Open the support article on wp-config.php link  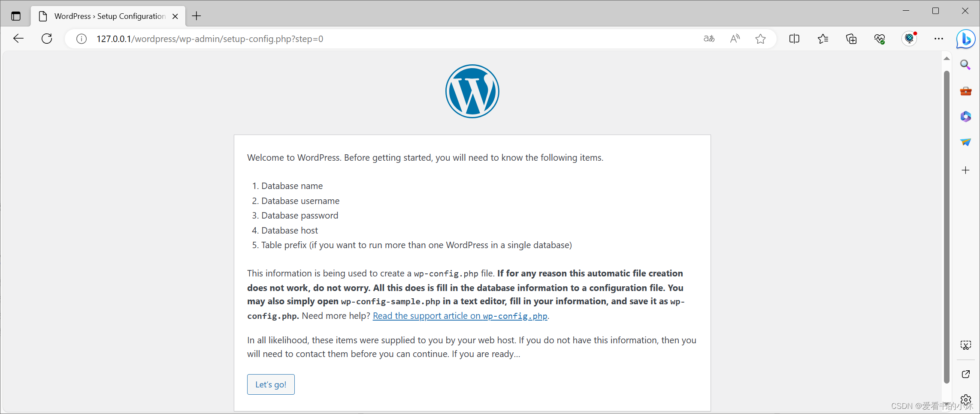click(x=460, y=316)
